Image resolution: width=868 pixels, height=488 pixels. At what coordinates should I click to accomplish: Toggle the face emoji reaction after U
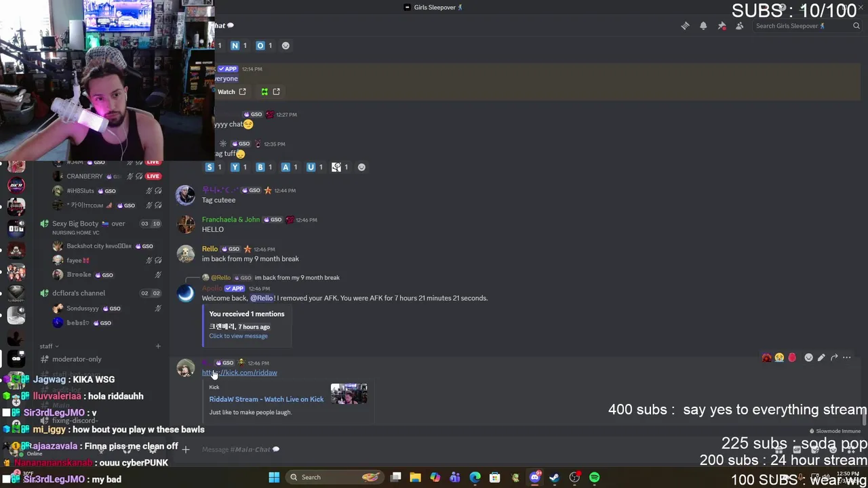click(x=340, y=167)
